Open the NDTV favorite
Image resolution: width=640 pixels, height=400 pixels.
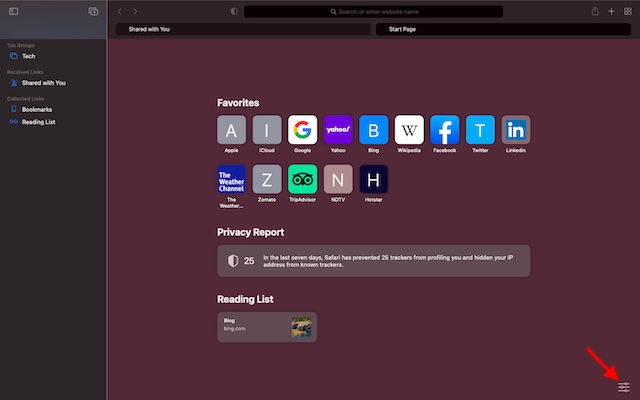click(x=338, y=179)
